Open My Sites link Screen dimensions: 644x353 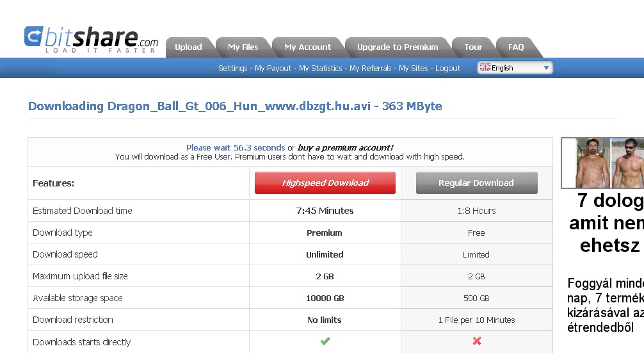tap(413, 68)
